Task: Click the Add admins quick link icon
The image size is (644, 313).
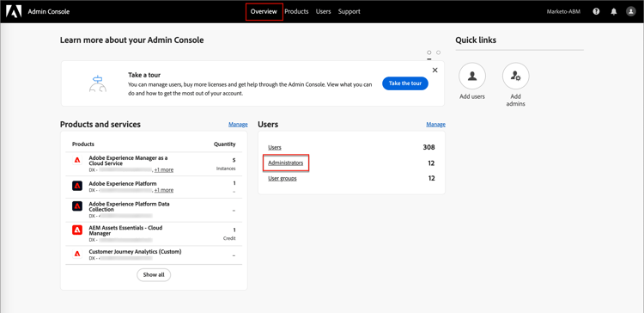Action: pos(516,76)
